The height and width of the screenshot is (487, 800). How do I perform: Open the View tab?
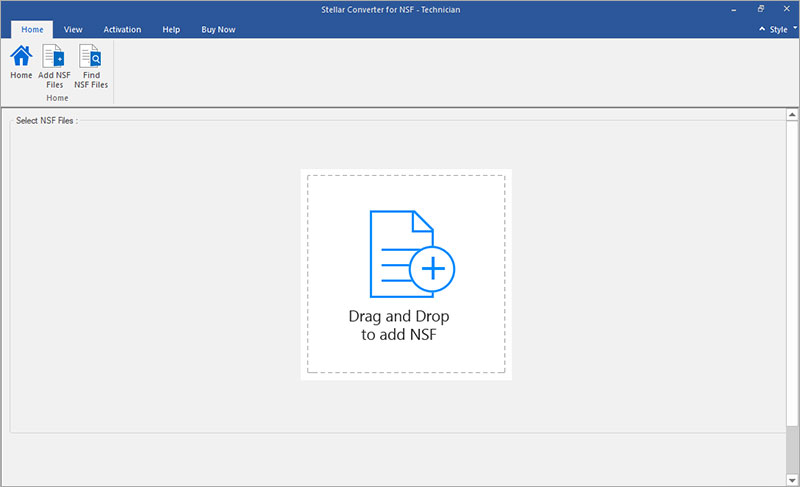[x=73, y=30]
